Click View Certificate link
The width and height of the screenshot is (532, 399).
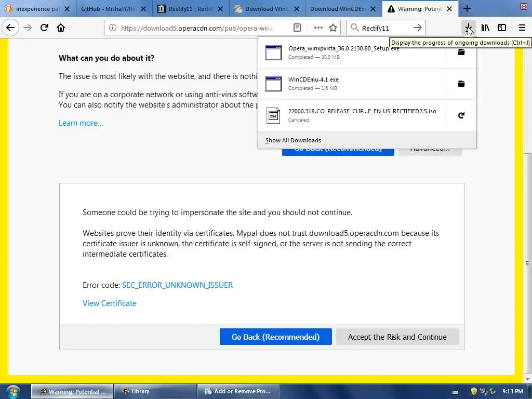[x=110, y=303]
